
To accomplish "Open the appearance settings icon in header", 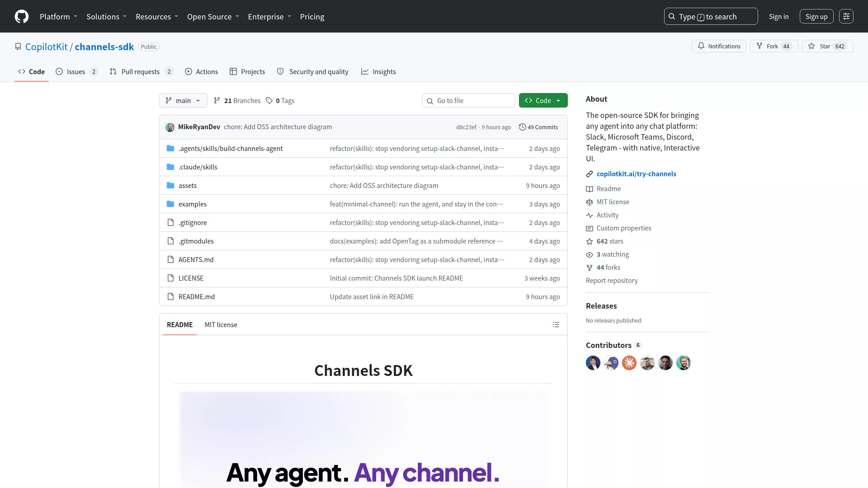I will [x=846, y=17].
